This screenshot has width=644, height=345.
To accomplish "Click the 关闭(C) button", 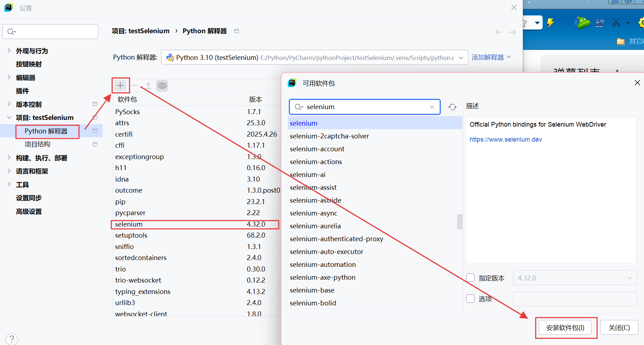I will point(619,328).
